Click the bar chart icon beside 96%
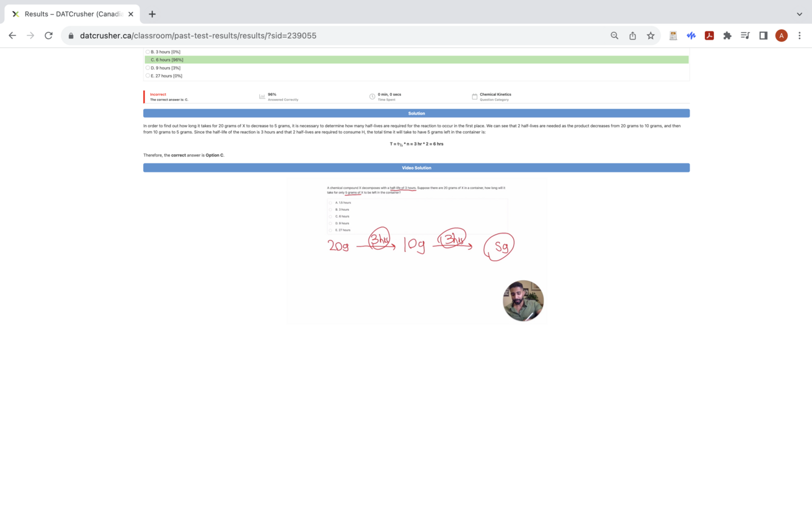The width and height of the screenshot is (812, 508). pos(262,97)
